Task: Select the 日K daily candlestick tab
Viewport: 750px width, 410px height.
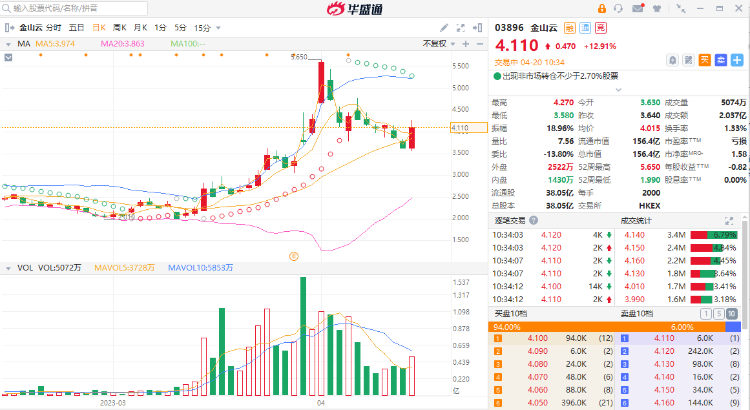Action: (99, 28)
